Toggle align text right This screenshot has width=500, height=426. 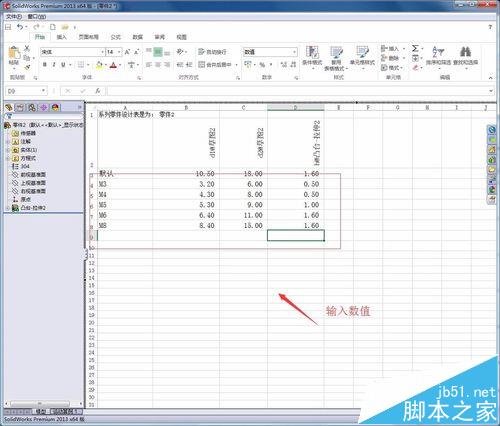[167, 65]
